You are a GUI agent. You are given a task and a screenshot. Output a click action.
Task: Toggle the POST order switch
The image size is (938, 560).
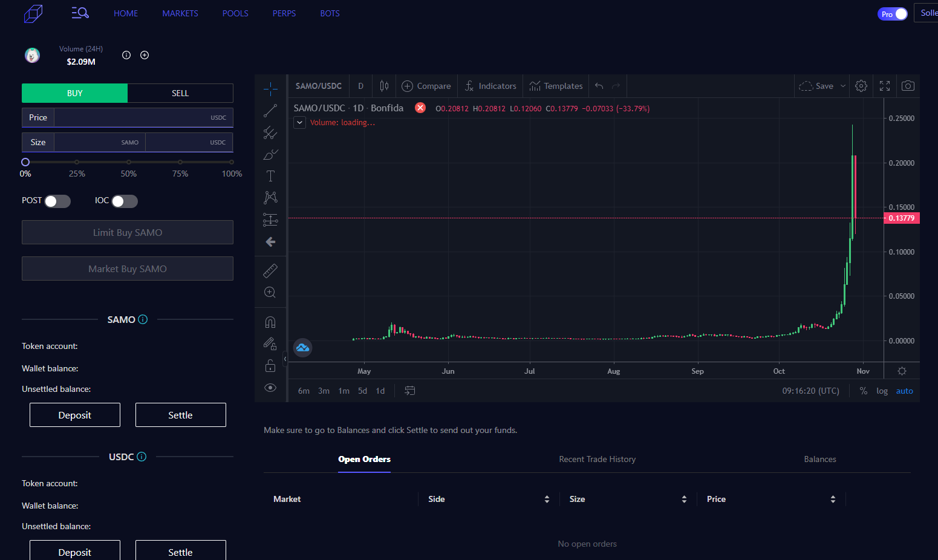point(58,201)
